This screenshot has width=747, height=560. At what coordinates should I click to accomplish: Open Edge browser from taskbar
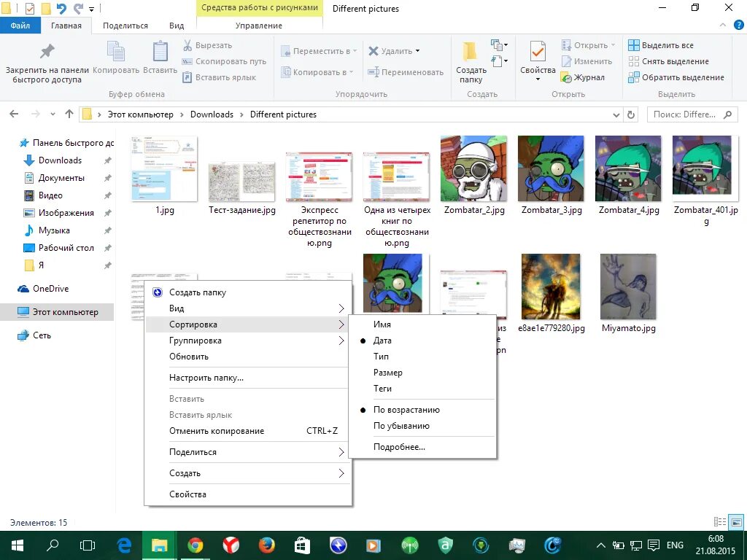[124, 545]
